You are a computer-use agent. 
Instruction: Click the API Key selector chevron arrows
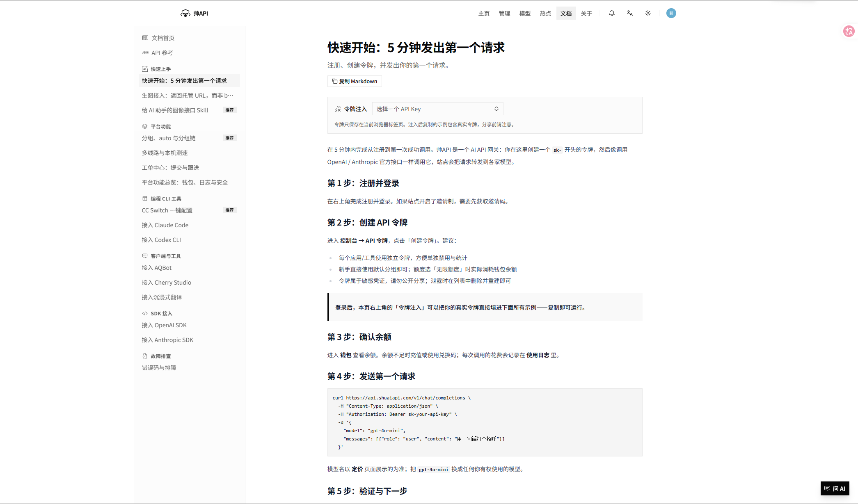pyautogui.click(x=496, y=109)
